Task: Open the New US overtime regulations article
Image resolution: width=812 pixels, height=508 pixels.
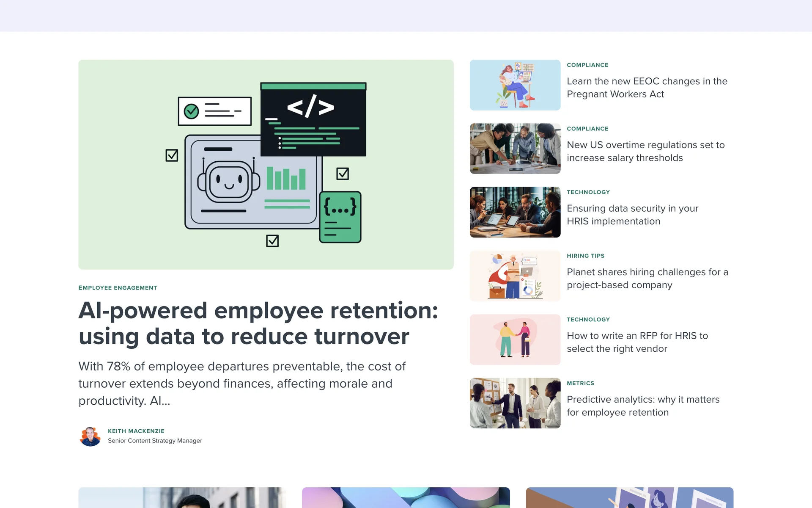Action: [x=645, y=151]
